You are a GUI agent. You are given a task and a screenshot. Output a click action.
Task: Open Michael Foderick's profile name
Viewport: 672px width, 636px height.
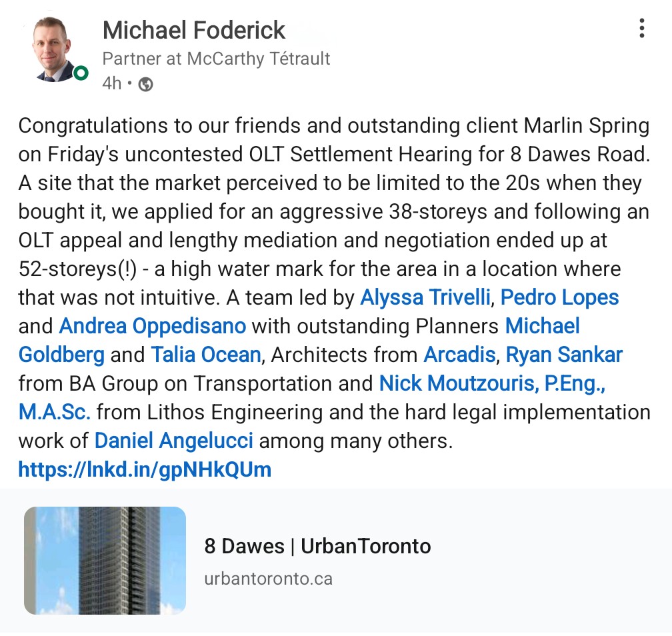point(193,30)
